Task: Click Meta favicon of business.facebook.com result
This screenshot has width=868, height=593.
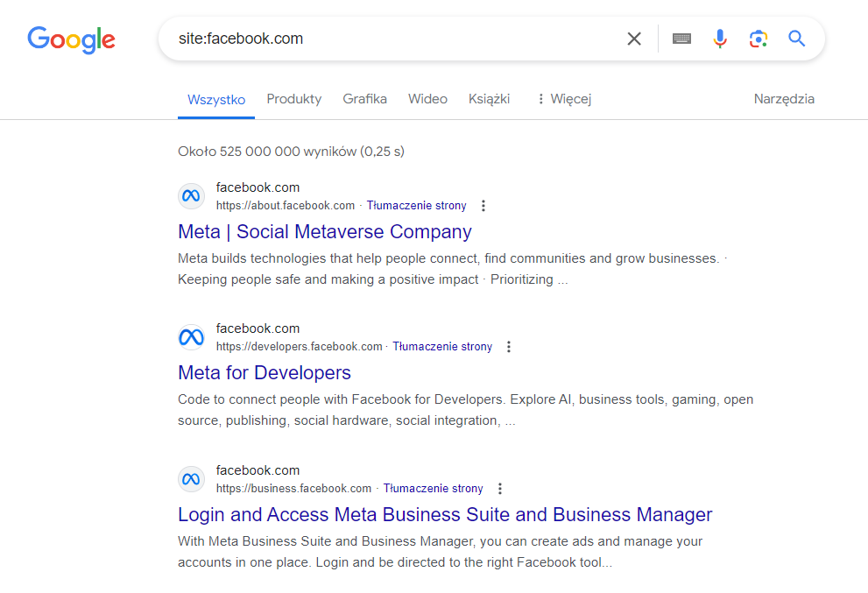Action: pos(192,479)
